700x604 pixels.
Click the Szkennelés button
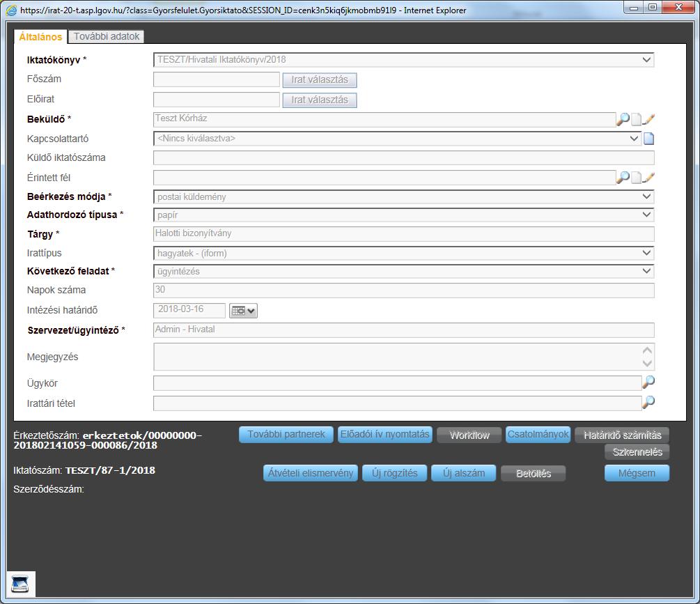tap(637, 452)
